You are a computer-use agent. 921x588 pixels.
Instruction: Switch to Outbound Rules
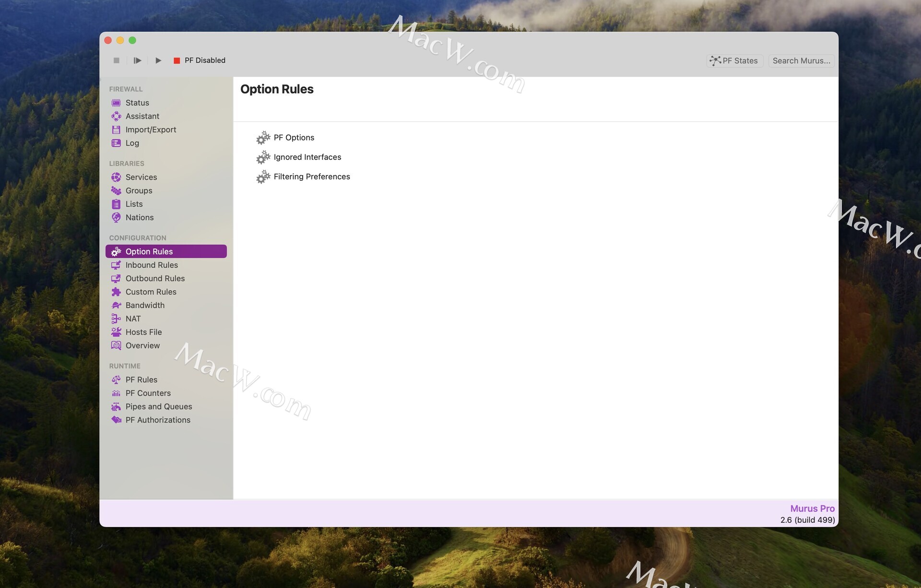pyautogui.click(x=155, y=278)
